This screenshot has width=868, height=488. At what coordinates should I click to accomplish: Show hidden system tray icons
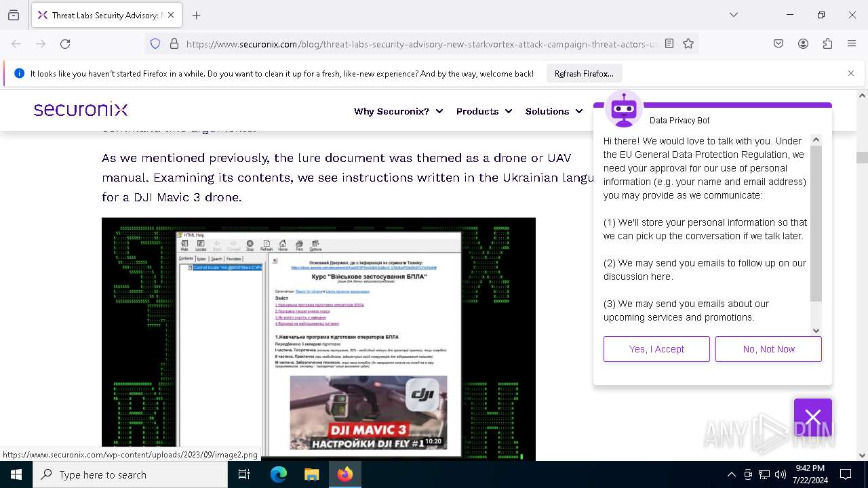tap(731, 474)
